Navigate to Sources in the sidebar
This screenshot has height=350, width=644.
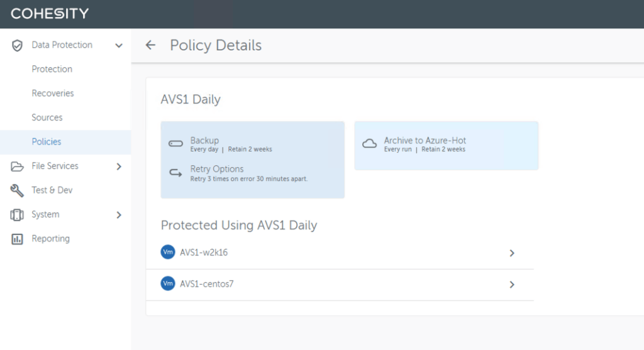tap(47, 118)
